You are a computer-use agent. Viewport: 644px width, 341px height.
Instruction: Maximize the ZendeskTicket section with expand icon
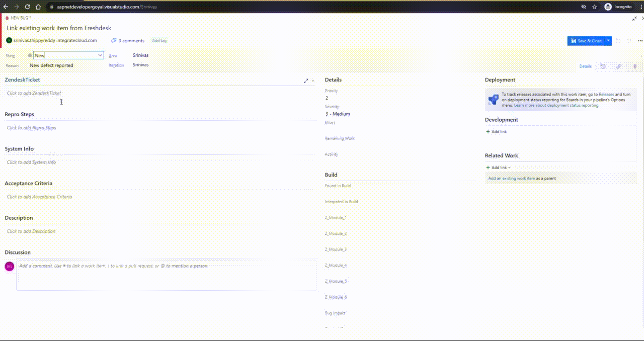pos(306,80)
